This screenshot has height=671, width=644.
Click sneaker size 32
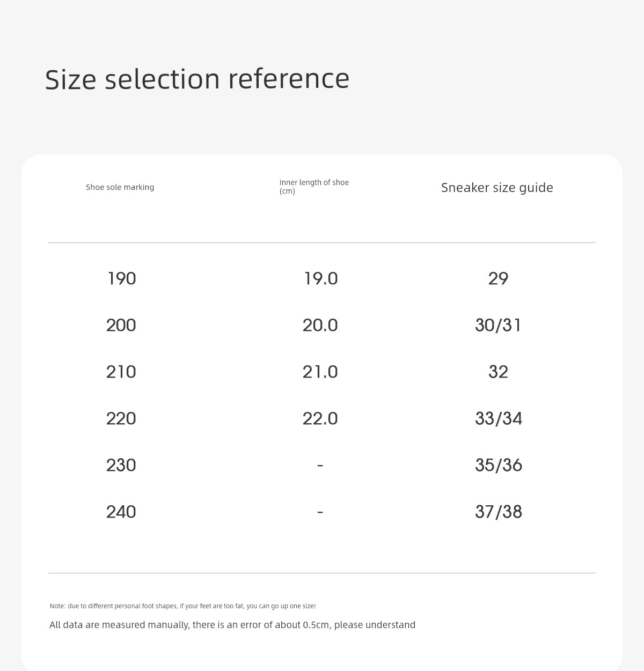499,372
